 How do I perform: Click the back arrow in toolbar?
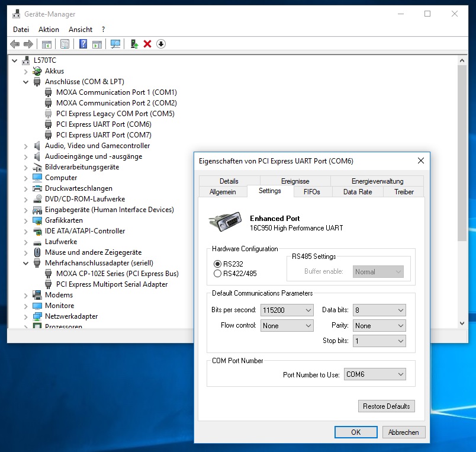click(15, 44)
